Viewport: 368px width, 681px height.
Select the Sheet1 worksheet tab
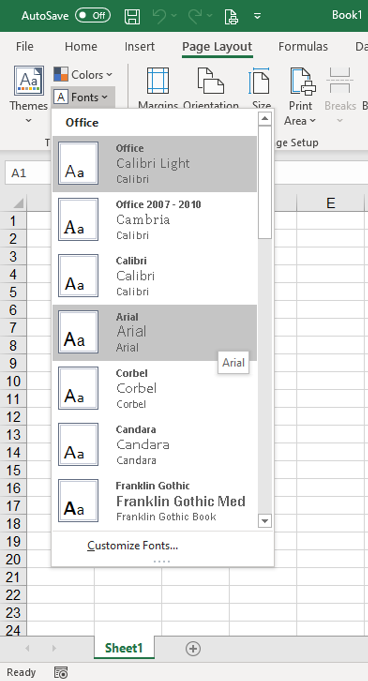tap(124, 648)
